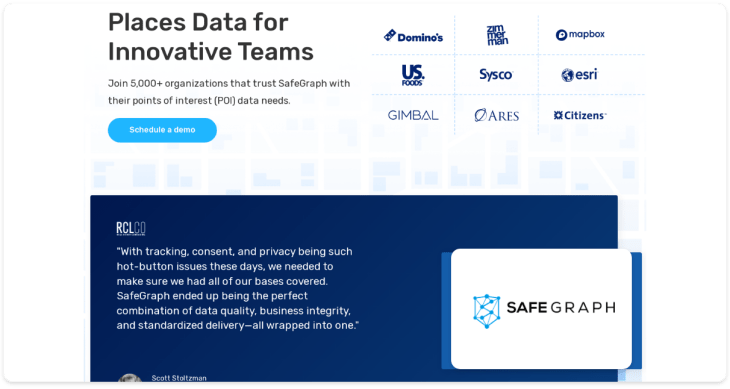The width and height of the screenshot is (730, 389).
Task: Click the Sysco logo
Action: tap(496, 74)
